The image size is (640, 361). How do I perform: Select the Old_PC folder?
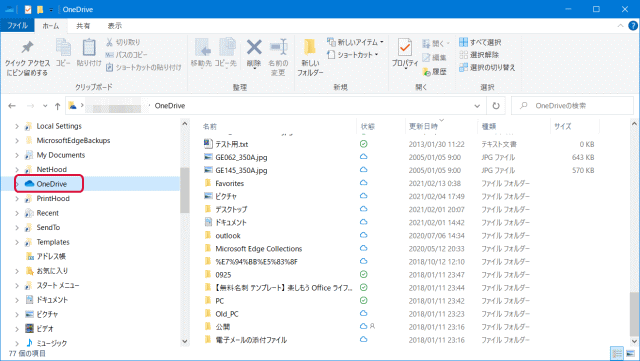point(227,314)
